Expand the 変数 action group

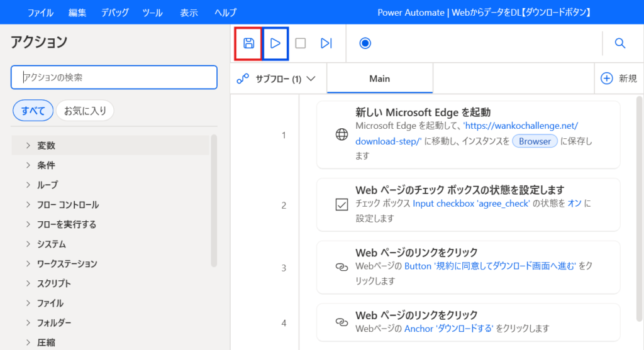coord(110,145)
